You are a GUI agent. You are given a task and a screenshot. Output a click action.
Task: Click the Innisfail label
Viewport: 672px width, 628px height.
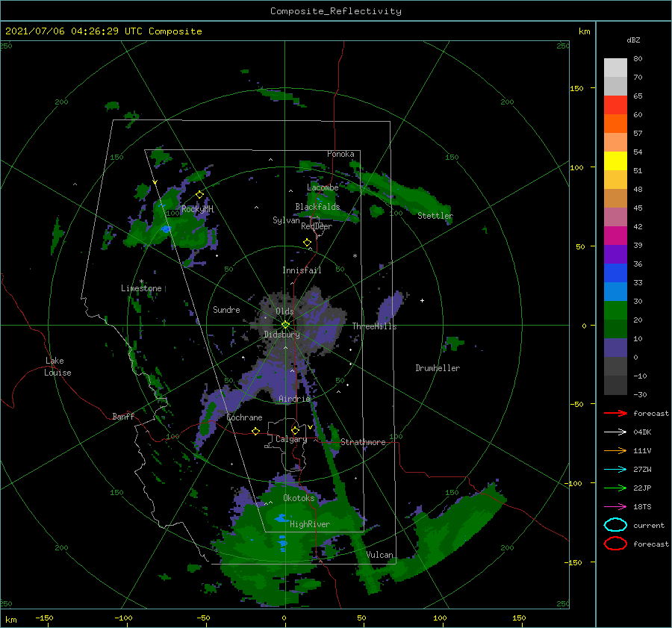pos(302,270)
